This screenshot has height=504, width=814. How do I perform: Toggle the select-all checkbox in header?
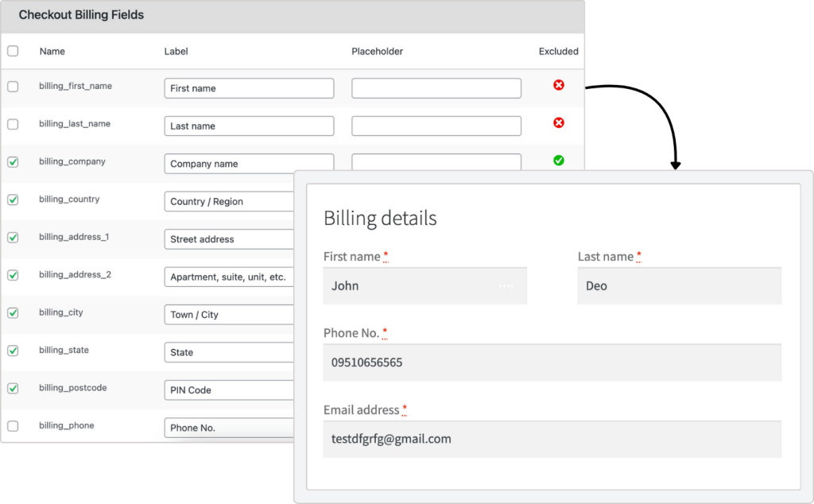(13, 51)
